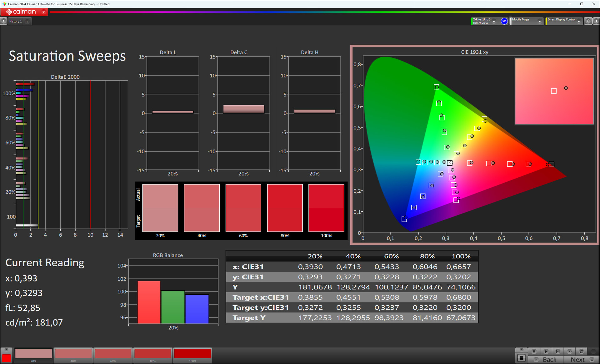Expand the X-Rite i1Pro 3 meter dropdown
Screen dimensions: 600x364
click(x=494, y=21)
